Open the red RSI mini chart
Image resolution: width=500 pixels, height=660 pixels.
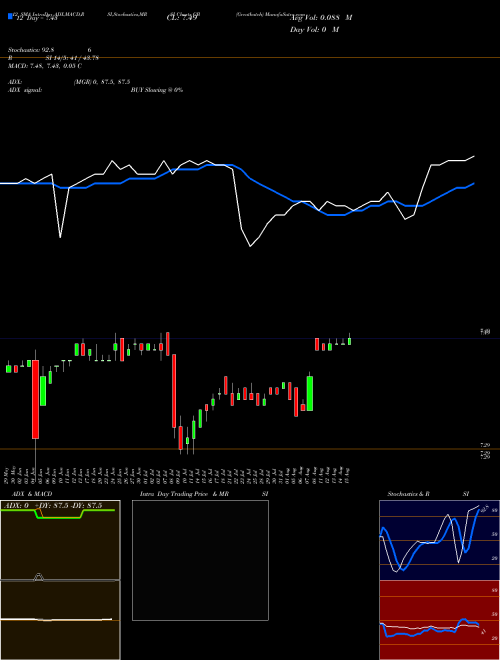pos(439,620)
